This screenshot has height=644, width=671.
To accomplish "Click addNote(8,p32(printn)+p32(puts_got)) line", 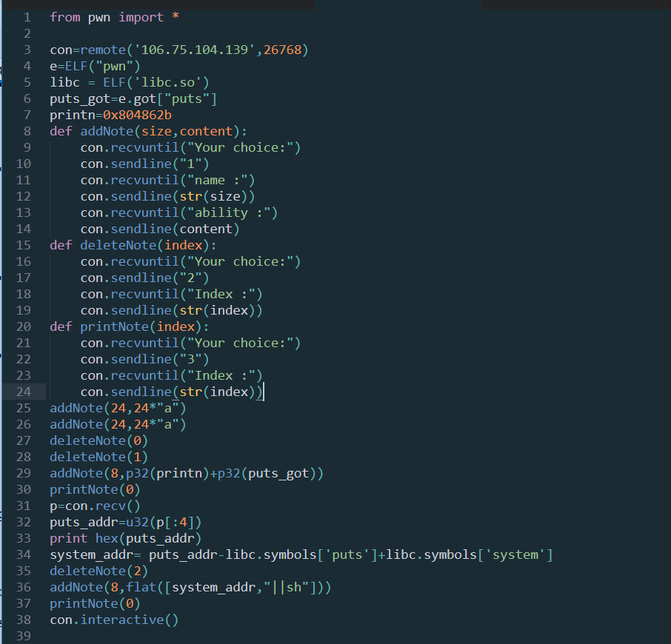I will coord(187,474).
